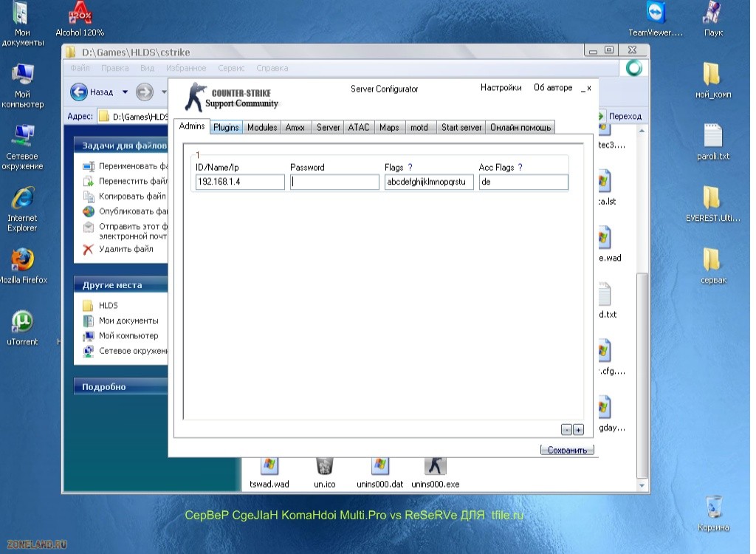Viewport: 756px width, 554px height.
Task: Expand the Подробно details panel
Action: 121,386
